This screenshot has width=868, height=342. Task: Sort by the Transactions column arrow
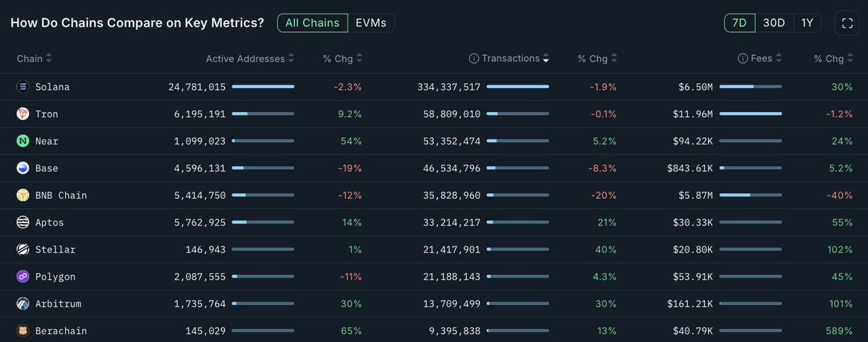[x=545, y=59]
